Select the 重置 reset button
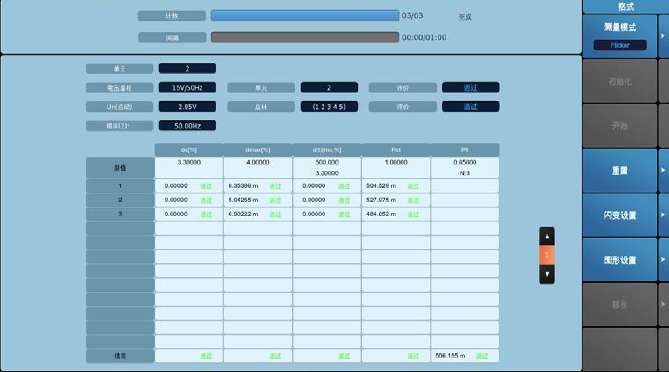 [620, 171]
